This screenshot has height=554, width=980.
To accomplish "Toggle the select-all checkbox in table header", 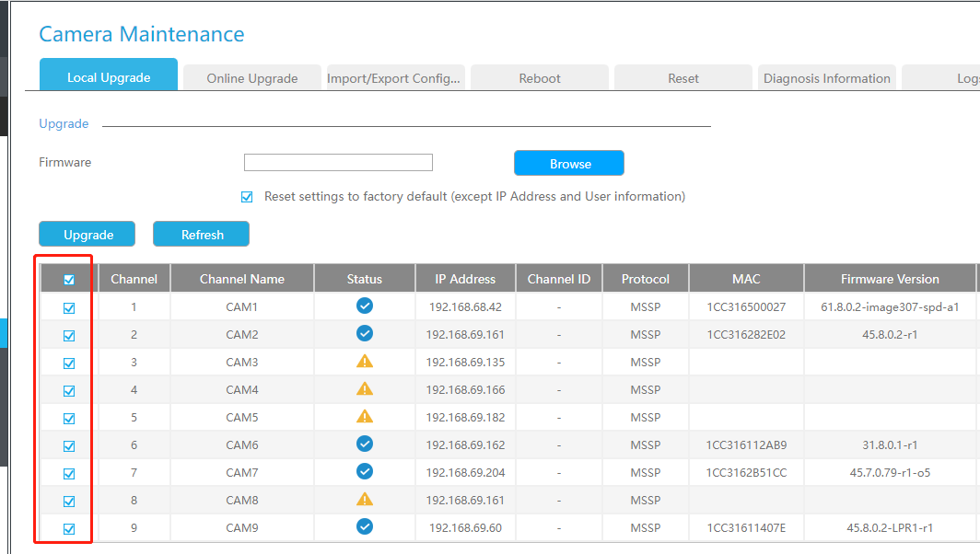I will tap(69, 280).
